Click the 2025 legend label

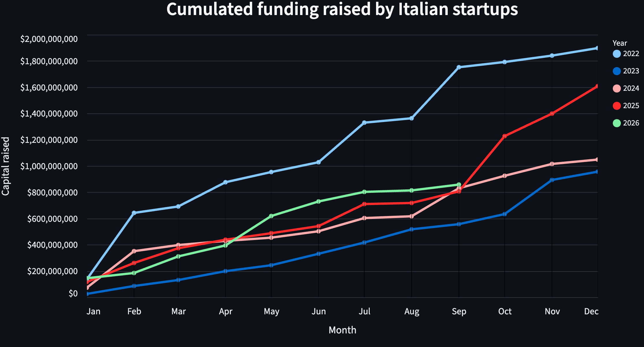(631, 106)
